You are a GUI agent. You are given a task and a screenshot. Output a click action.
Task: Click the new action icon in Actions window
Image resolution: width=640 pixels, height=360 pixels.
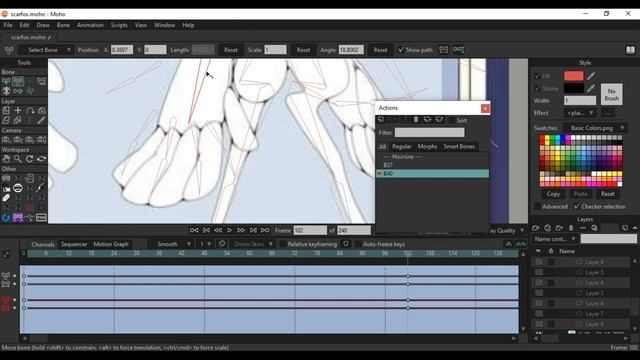381,120
